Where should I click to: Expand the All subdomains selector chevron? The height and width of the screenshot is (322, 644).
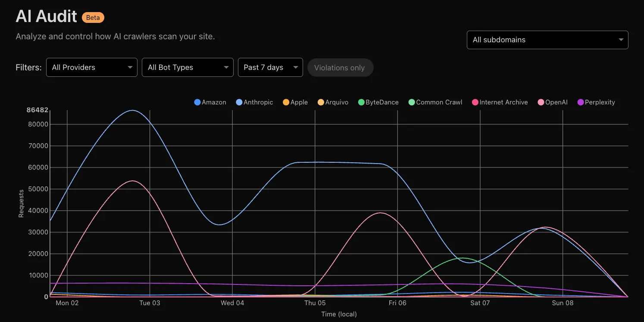(622, 40)
